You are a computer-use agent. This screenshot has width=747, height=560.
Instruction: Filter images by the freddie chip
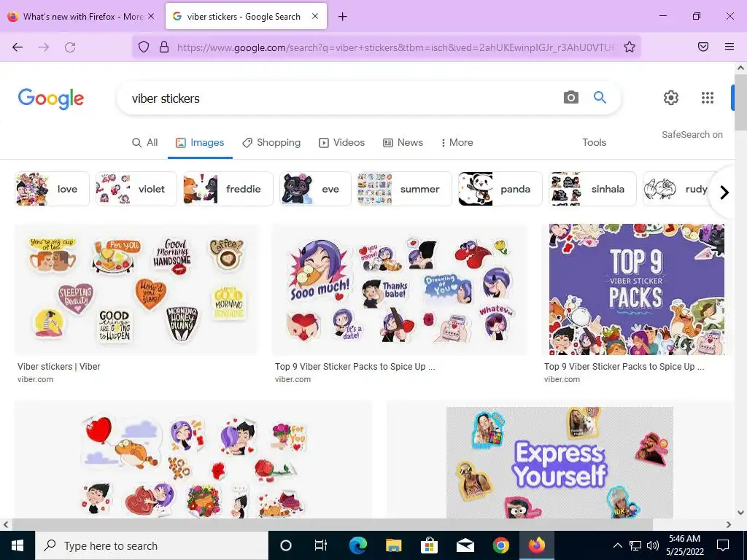[228, 189]
